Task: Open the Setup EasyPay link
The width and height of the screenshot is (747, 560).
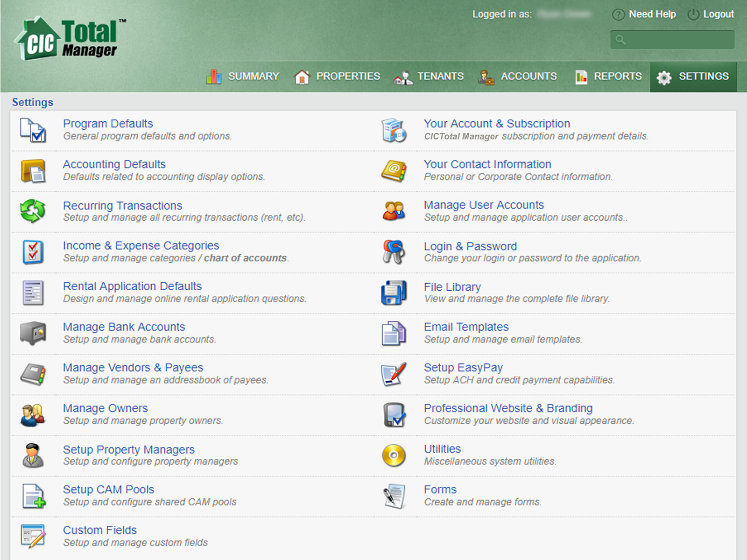Action: 463,368
